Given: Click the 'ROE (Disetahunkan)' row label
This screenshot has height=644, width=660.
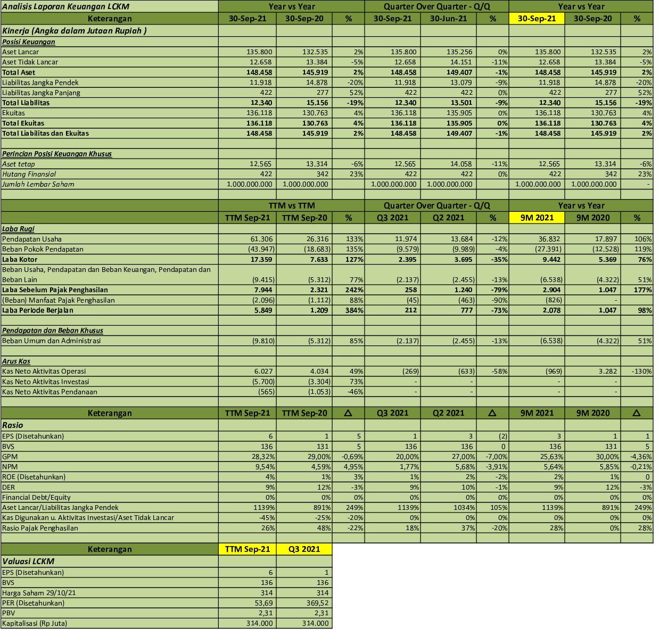Looking at the screenshot, I should [34, 477].
